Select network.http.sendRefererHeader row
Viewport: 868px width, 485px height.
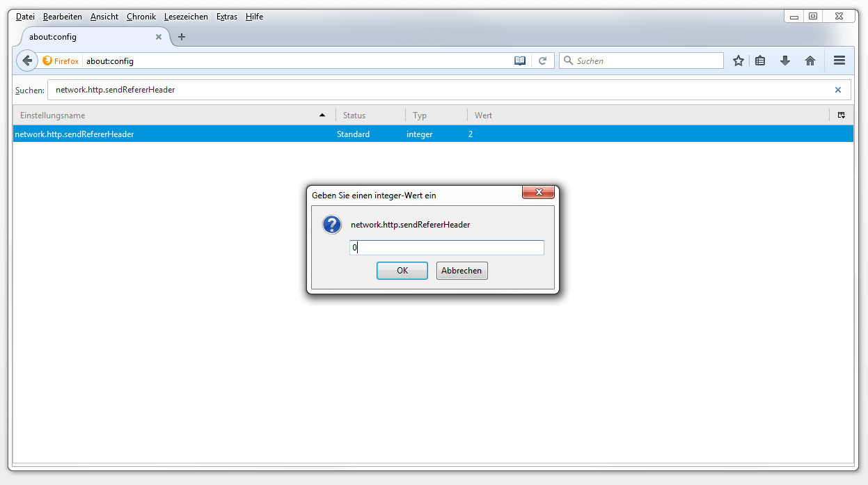pyautogui.click(x=433, y=134)
